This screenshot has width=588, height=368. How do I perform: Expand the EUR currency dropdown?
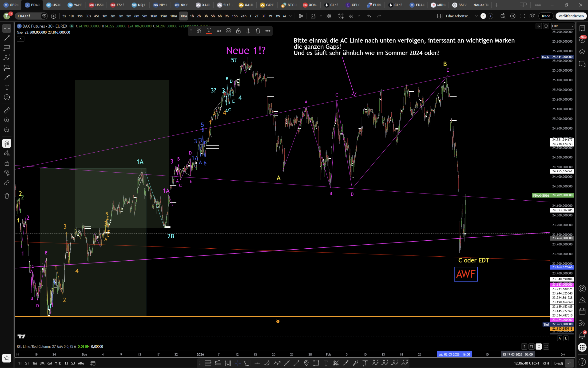coord(562,26)
